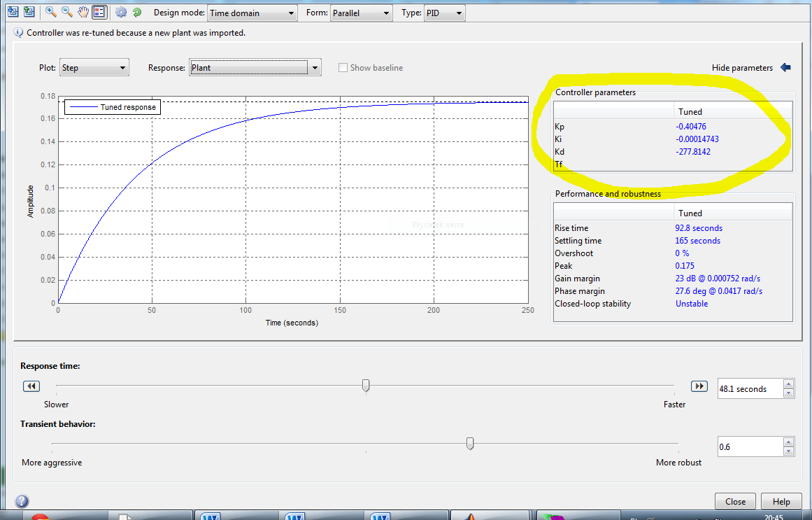Screen dimensions: 812x520
Task: Click the Rise time value 92.8 seconds
Action: coord(699,228)
